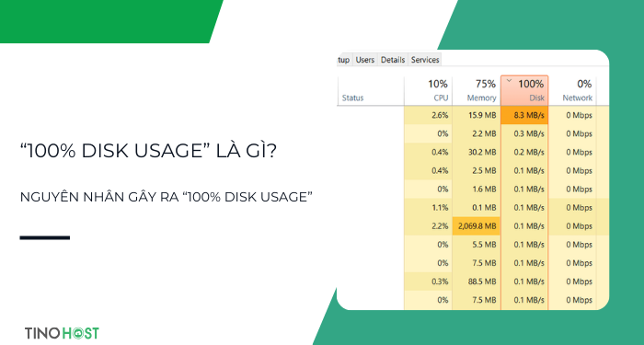Sort by the CPU column header
Screen dimensions: 644x345
coord(428,90)
